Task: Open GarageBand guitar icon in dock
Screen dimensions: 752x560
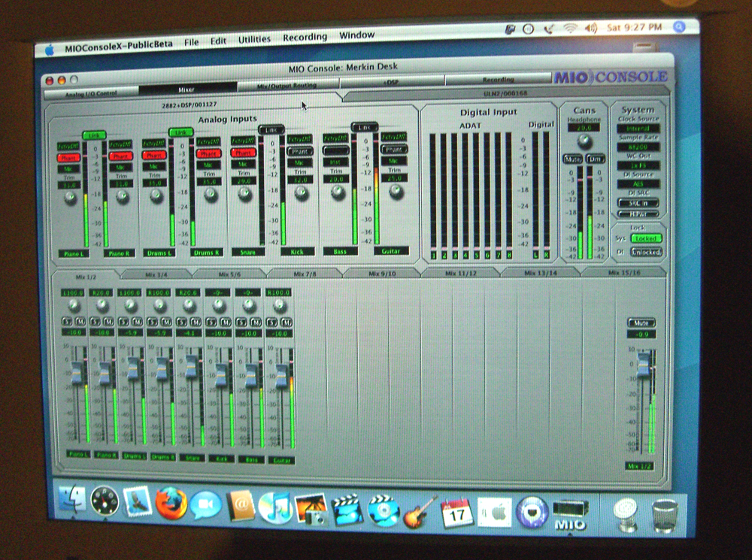Action: (x=419, y=512)
